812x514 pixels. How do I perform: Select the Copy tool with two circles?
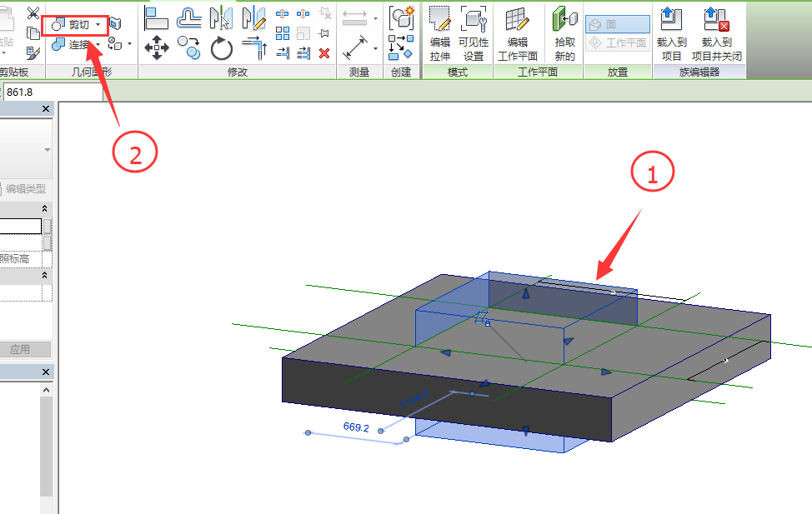click(x=189, y=47)
